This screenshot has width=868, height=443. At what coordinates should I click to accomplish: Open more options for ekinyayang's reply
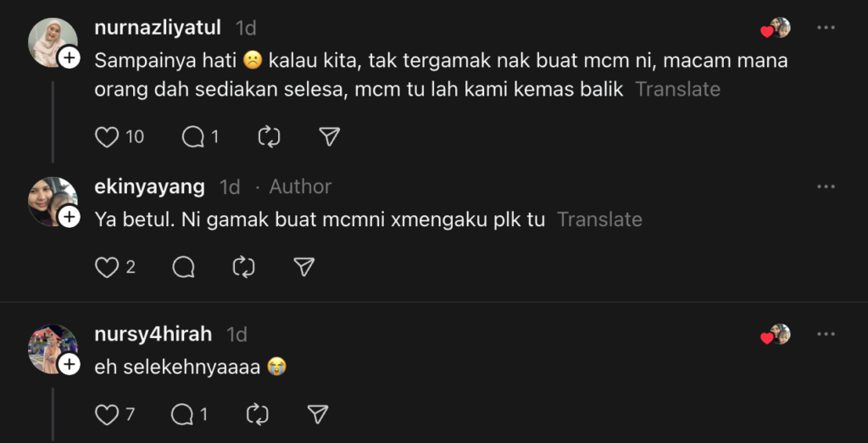826,186
